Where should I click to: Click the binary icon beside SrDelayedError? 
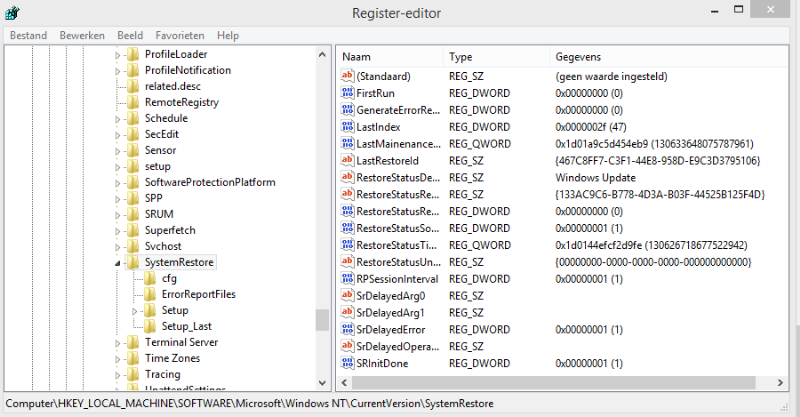[x=347, y=329]
